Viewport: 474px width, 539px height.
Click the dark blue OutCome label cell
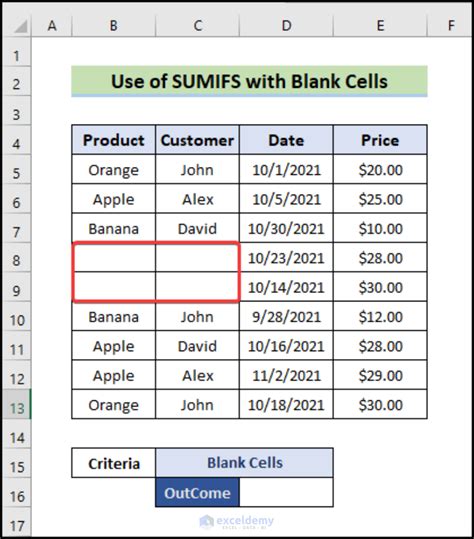(197, 493)
